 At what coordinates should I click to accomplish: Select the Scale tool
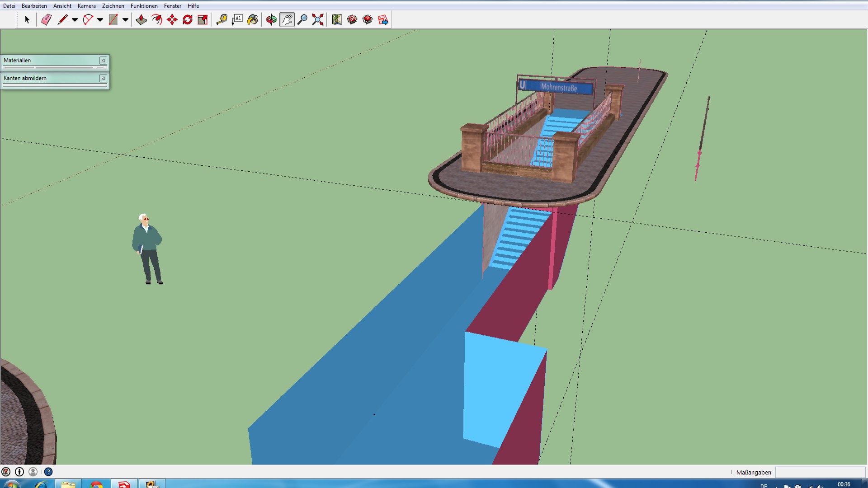(203, 20)
